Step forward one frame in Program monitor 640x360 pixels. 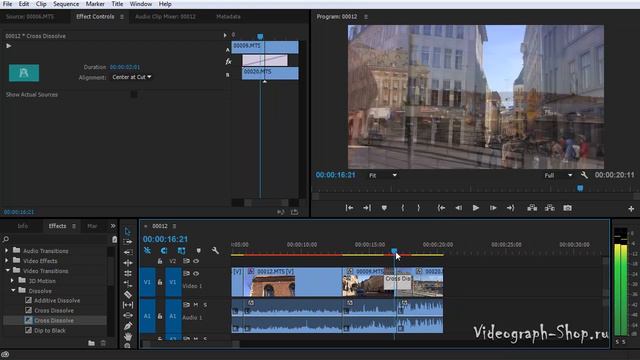493,208
